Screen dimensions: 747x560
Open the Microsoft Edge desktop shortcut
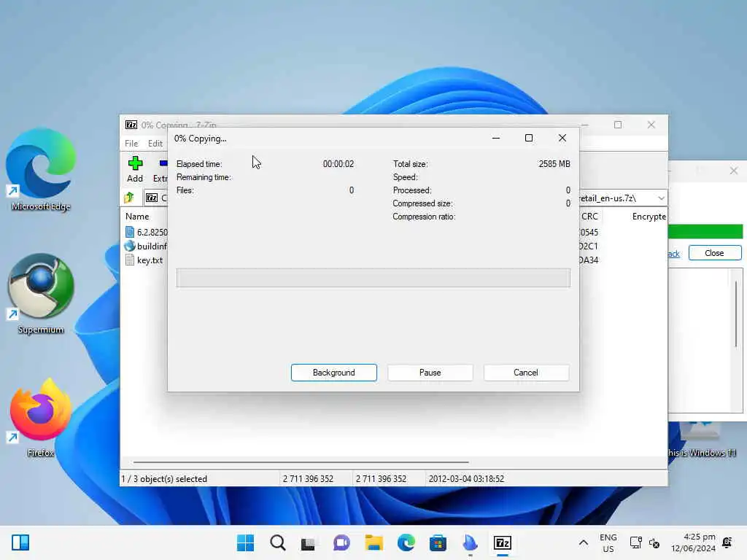(x=41, y=169)
